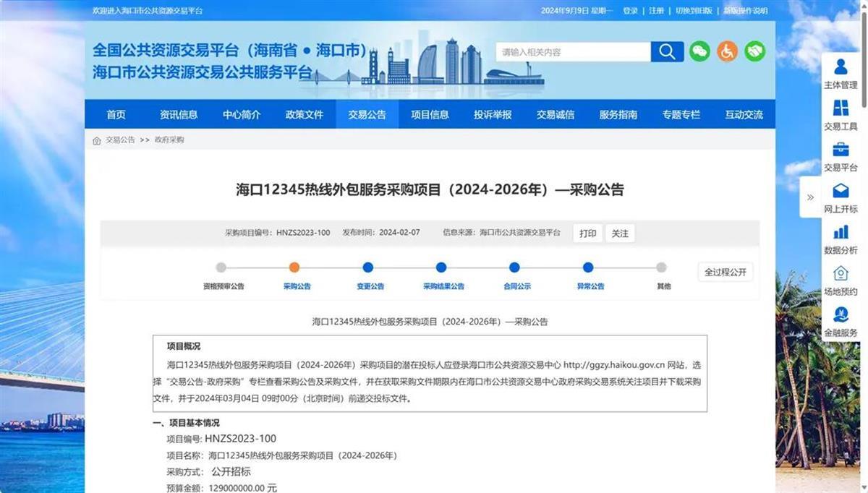Click the 网上开标 envelope icon

tap(841, 196)
